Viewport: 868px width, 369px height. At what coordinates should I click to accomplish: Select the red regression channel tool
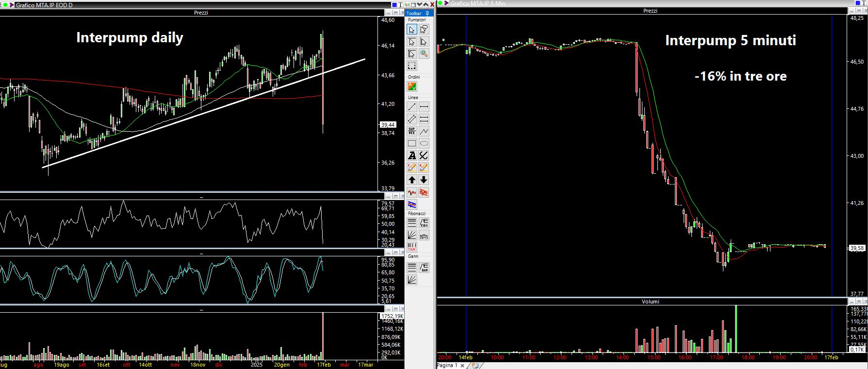point(424,193)
